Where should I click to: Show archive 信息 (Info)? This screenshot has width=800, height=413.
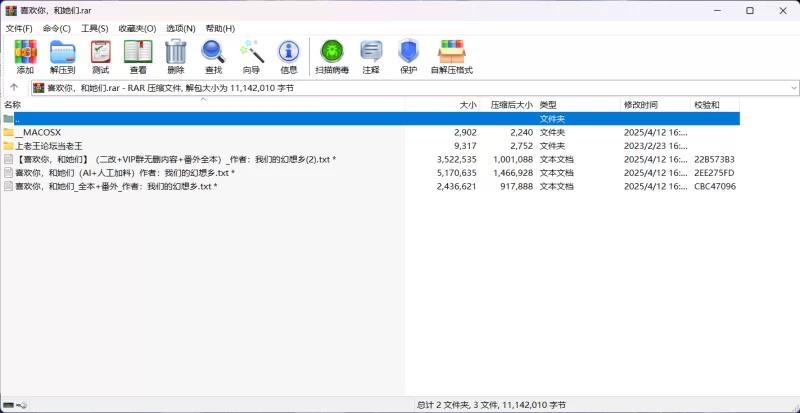(x=288, y=57)
